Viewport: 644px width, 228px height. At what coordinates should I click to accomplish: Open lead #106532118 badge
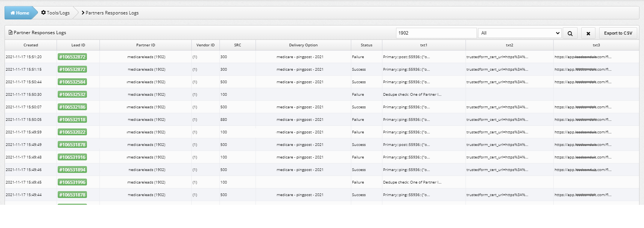coord(72,119)
